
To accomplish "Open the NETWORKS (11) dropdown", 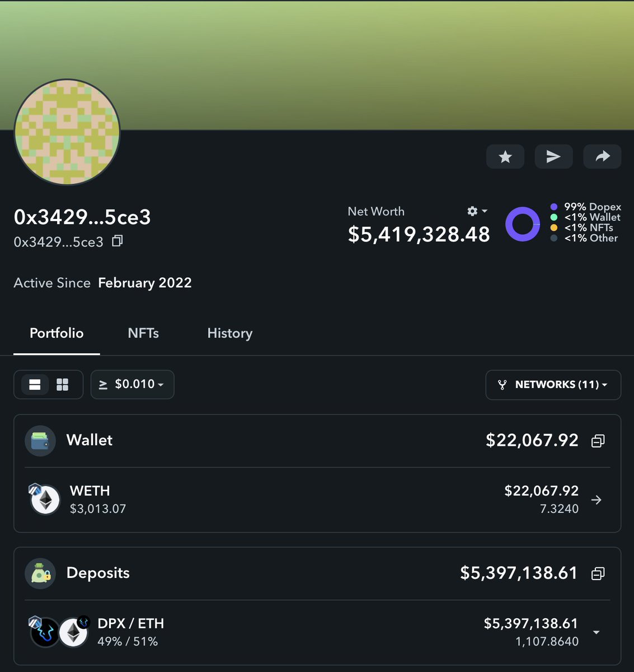I will (553, 385).
